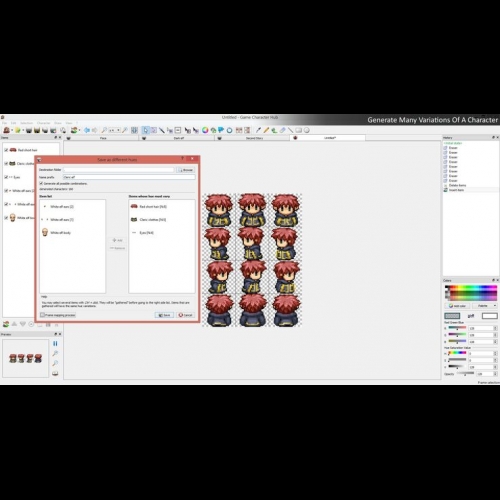Click the white background color swatch
The height and width of the screenshot is (500, 500).
point(490,316)
